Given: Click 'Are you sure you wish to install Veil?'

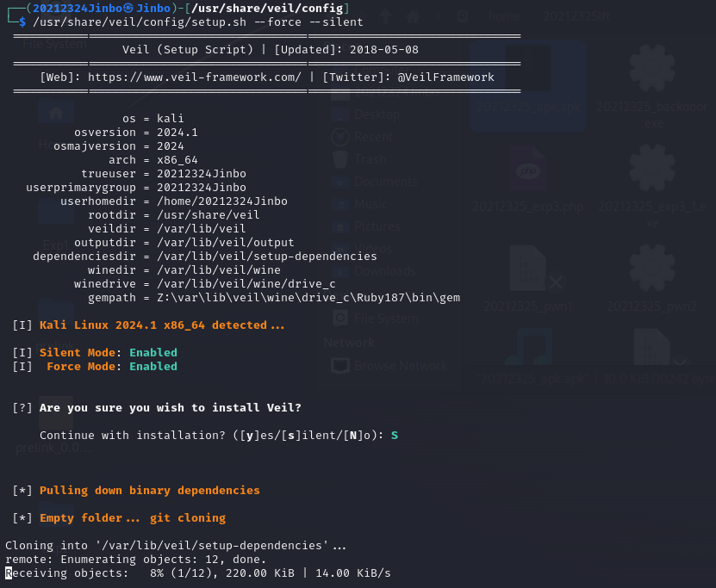Looking at the screenshot, I should click(x=171, y=408).
